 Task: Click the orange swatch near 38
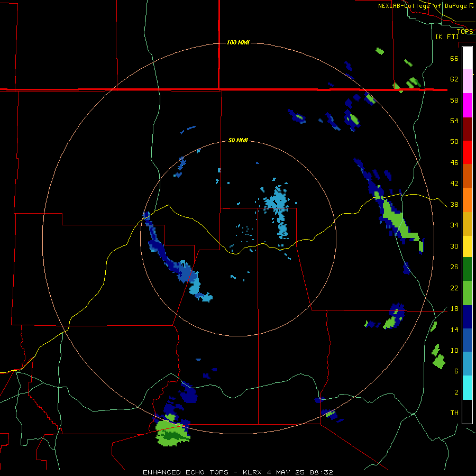[x=467, y=200]
